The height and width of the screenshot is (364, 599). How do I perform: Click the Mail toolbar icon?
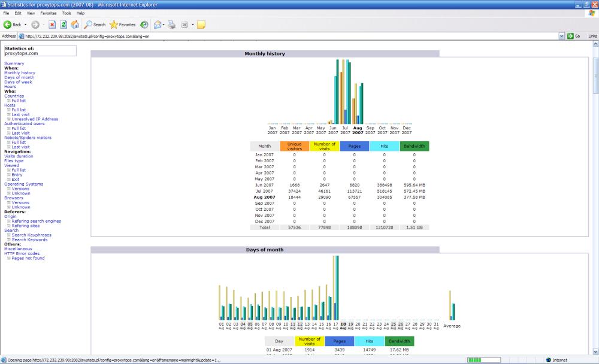tap(158, 25)
